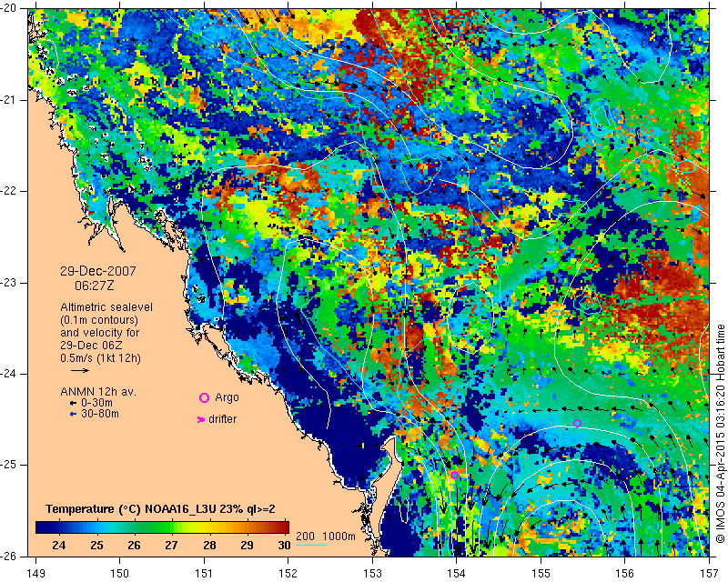Click the "drifter" legend label

pyautogui.click(x=222, y=419)
